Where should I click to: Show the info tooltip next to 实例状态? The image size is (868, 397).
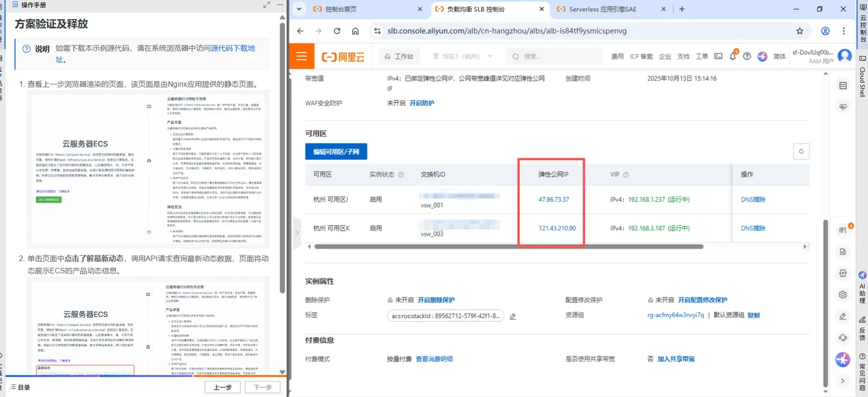click(401, 175)
